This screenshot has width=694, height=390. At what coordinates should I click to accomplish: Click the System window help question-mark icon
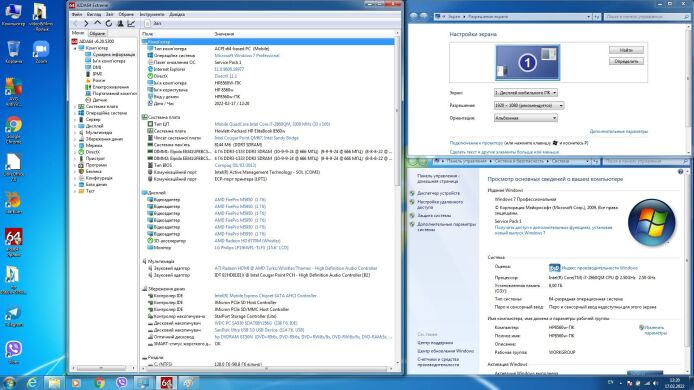point(681,172)
